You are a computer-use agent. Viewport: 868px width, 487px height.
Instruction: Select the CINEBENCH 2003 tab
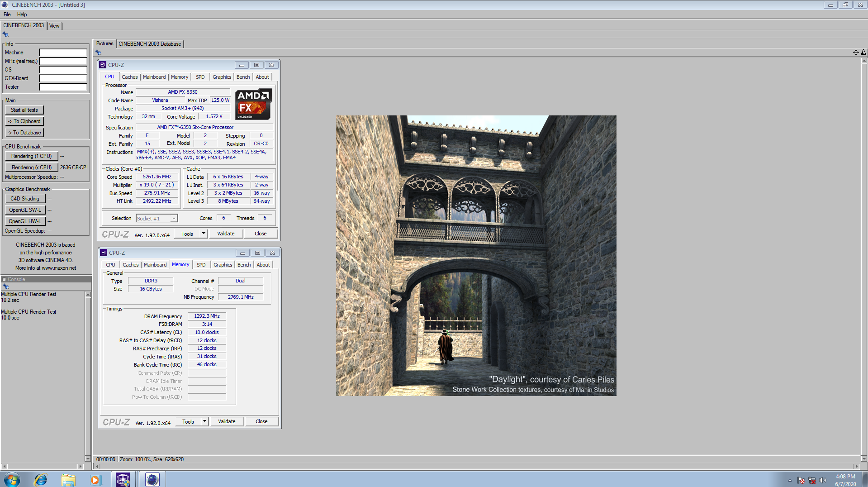(24, 25)
